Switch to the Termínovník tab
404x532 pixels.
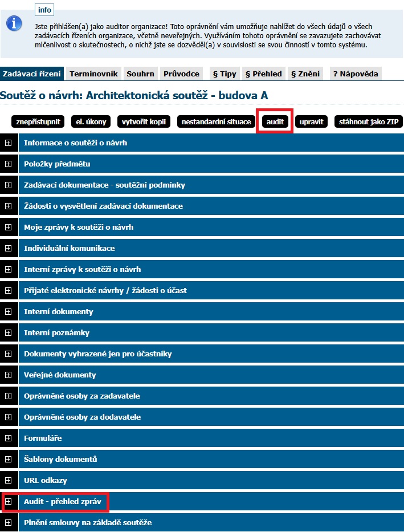pyautogui.click(x=93, y=74)
